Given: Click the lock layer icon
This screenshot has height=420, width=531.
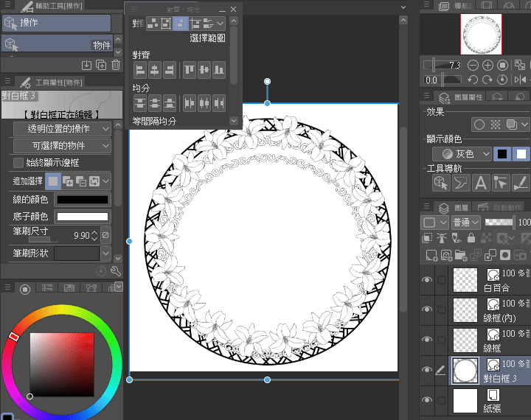Looking at the screenshot, I should point(471,238).
